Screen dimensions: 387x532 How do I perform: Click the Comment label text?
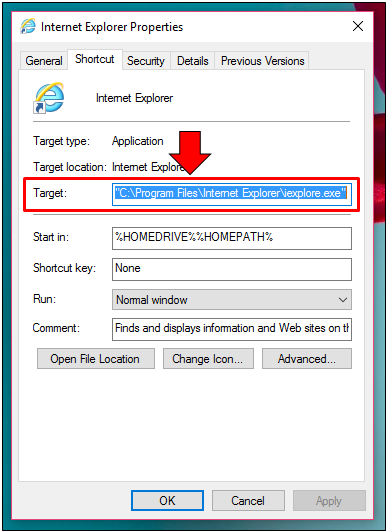point(56,328)
